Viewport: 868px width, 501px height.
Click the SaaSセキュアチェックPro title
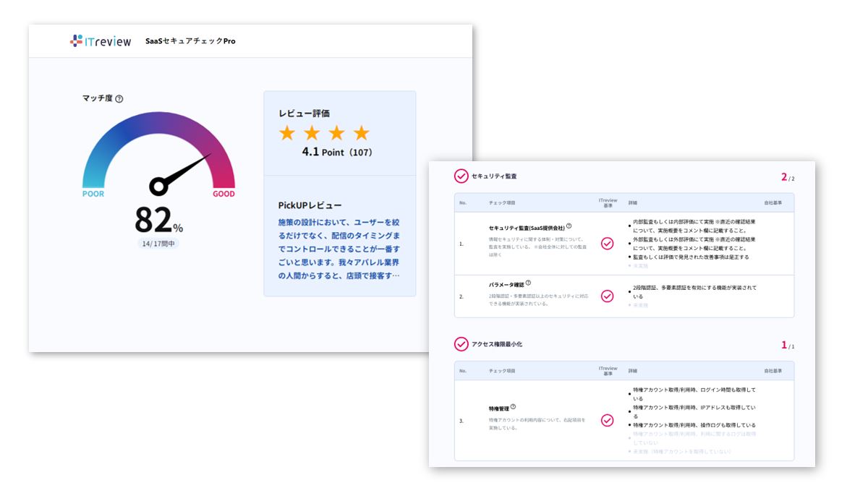190,41
